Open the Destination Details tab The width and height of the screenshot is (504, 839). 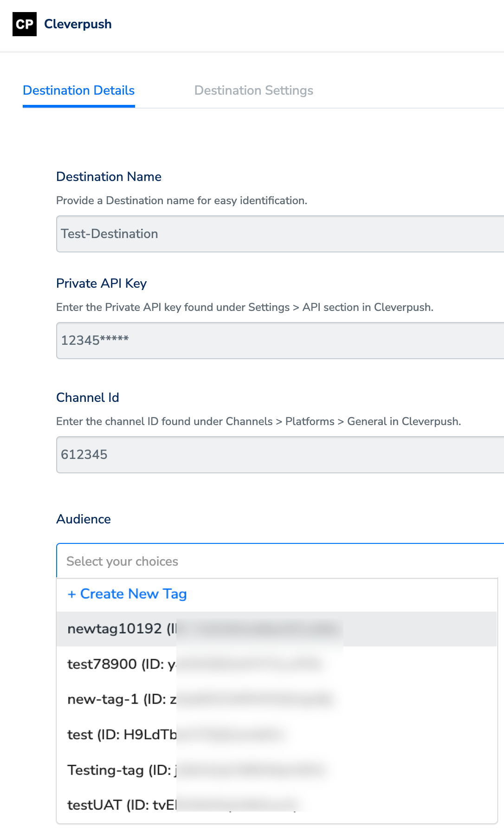[79, 90]
